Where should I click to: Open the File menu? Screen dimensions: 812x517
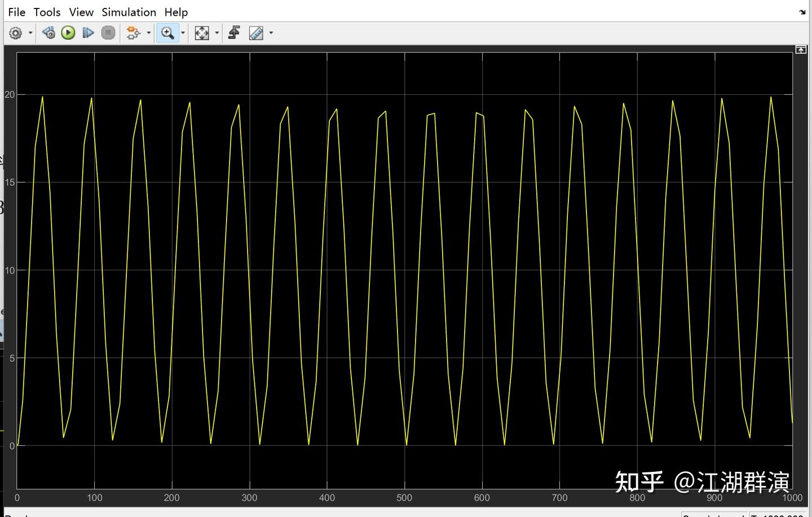(16, 12)
